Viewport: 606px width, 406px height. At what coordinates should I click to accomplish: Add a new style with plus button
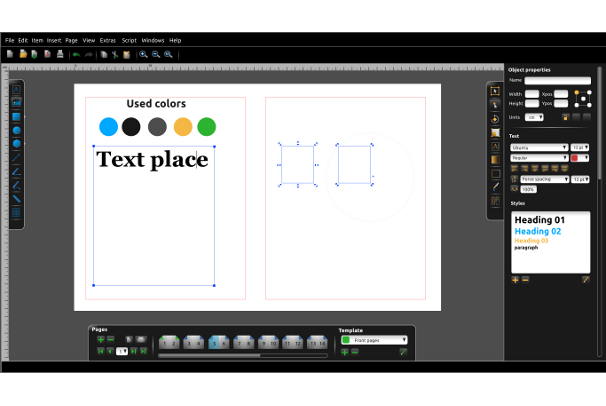(x=515, y=280)
